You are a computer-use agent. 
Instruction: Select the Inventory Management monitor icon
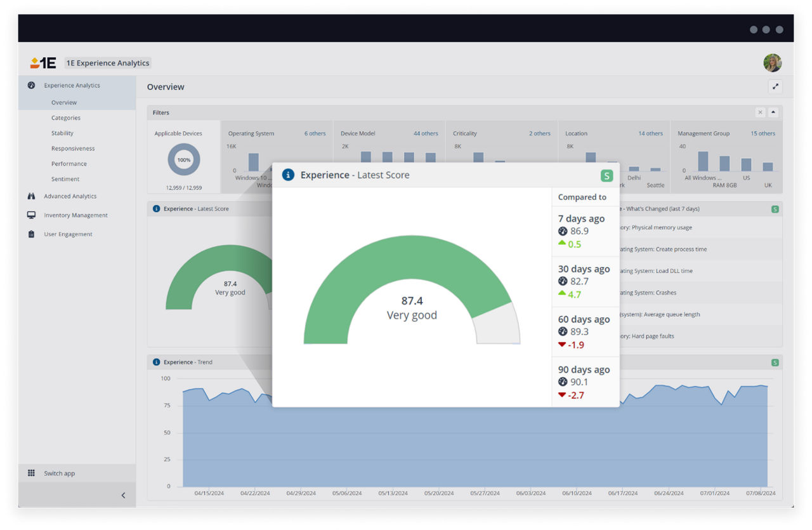30,215
